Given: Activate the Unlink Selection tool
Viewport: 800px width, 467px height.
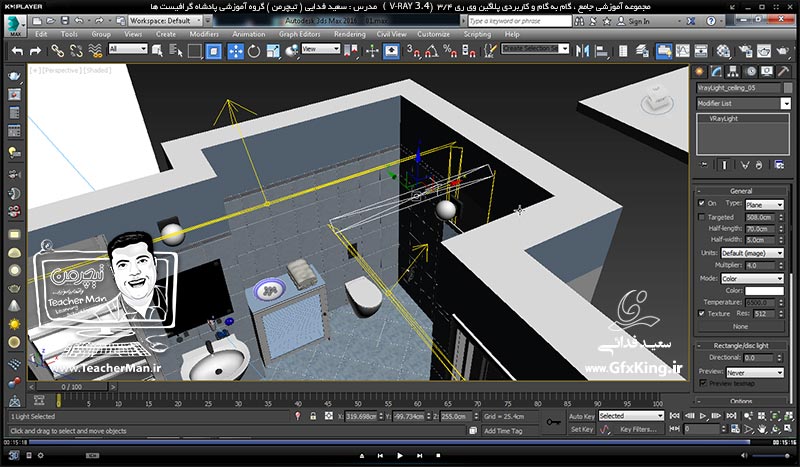Looking at the screenshot, I should coord(76,51).
